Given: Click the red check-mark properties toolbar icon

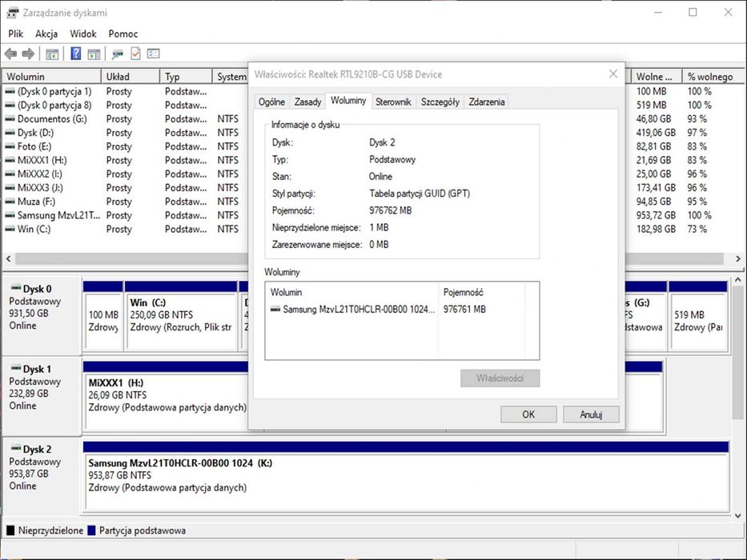Looking at the screenshot, I should tap(136, 54).
